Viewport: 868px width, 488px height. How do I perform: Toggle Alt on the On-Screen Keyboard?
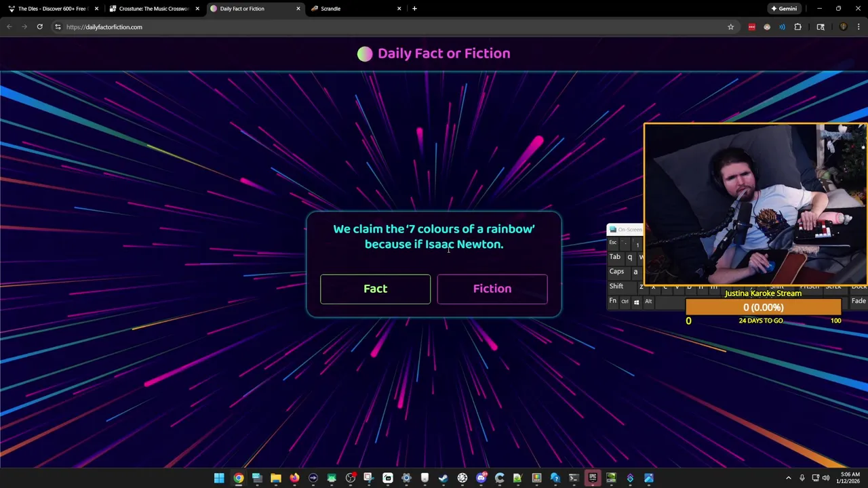click(648, 302)
